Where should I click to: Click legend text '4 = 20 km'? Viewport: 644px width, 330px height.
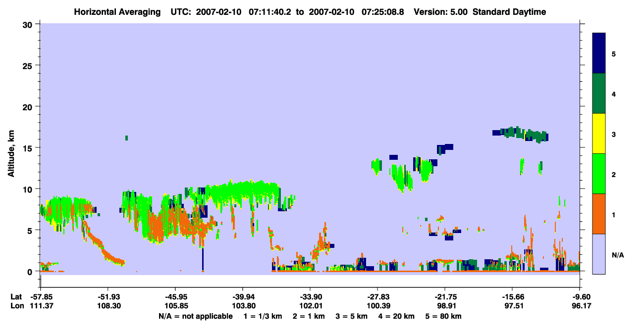(x=396, y=316)
